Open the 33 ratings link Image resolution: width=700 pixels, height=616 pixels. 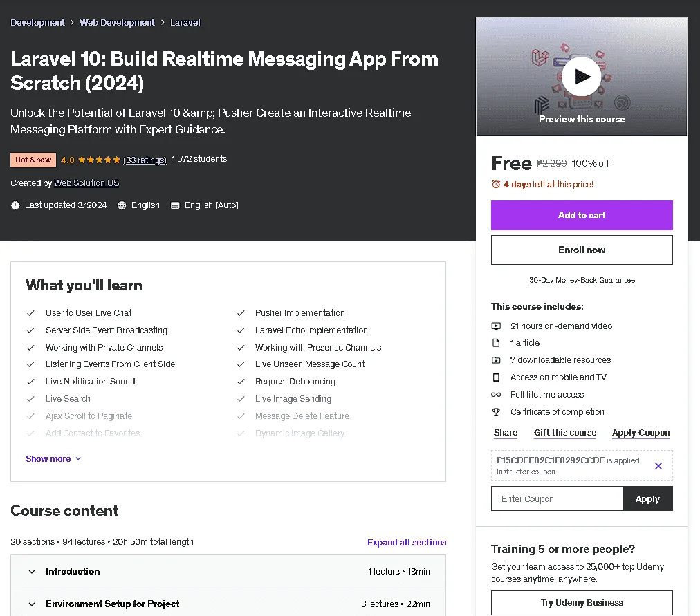click(x=145, y=160)
